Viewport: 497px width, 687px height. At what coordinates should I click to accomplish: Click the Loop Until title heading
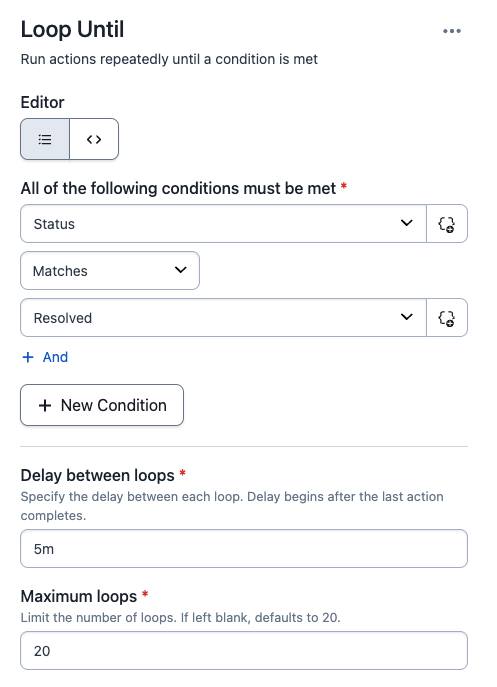pos(72,30)
